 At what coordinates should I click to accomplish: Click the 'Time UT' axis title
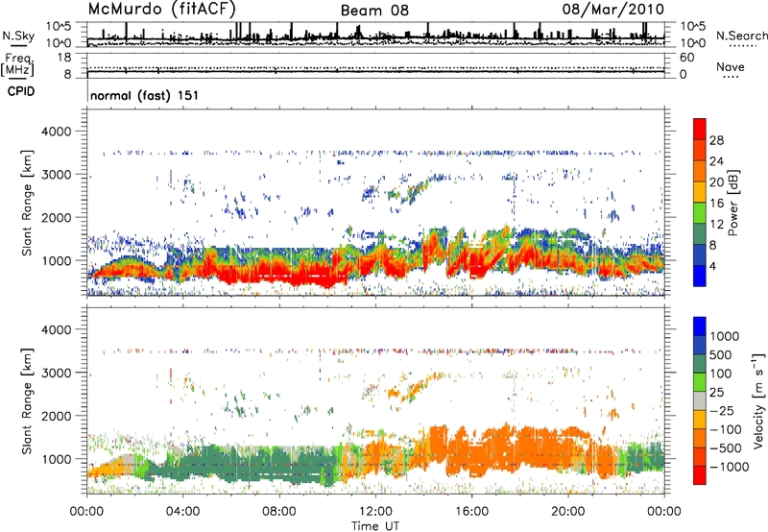coord(375,525)
